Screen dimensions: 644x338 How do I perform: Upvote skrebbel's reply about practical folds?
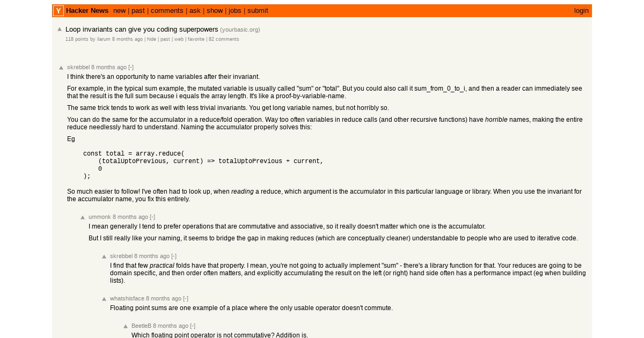point(104,257)
